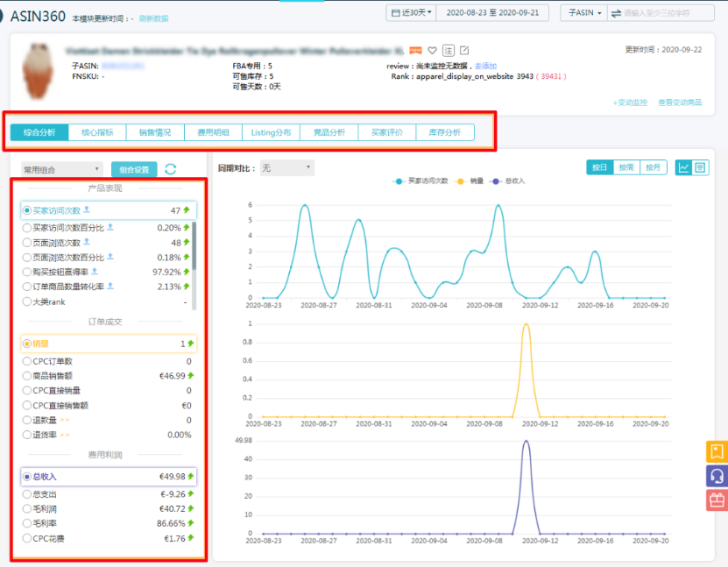Switch to table list view icon

click(700, 167)
